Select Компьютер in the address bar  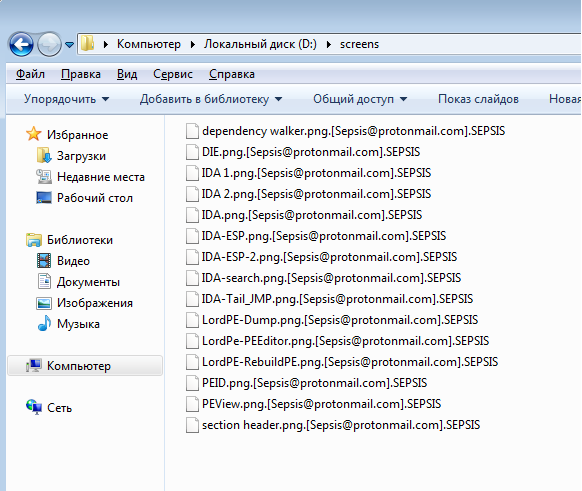(149, 44)
